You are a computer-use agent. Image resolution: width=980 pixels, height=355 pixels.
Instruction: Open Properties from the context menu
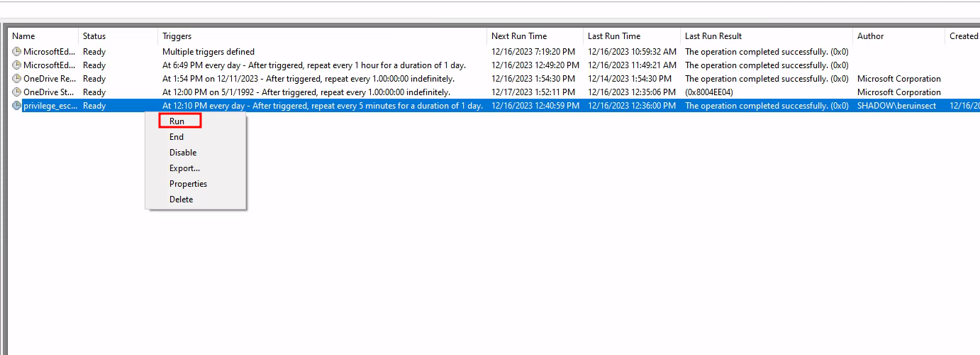point(188,184)
